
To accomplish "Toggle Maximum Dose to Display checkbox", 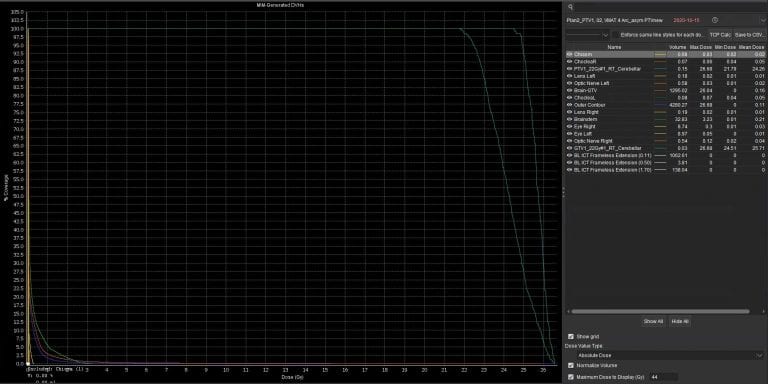I will 571,377.
